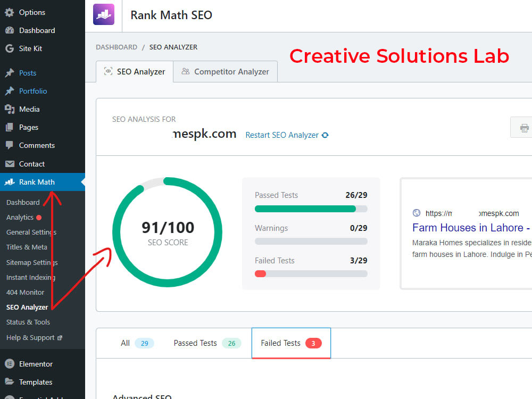The width and height of the screenshot is (532, 399).
Task: Switch to the Competitor Analyzer tab
Action: (x=225, y=71)
